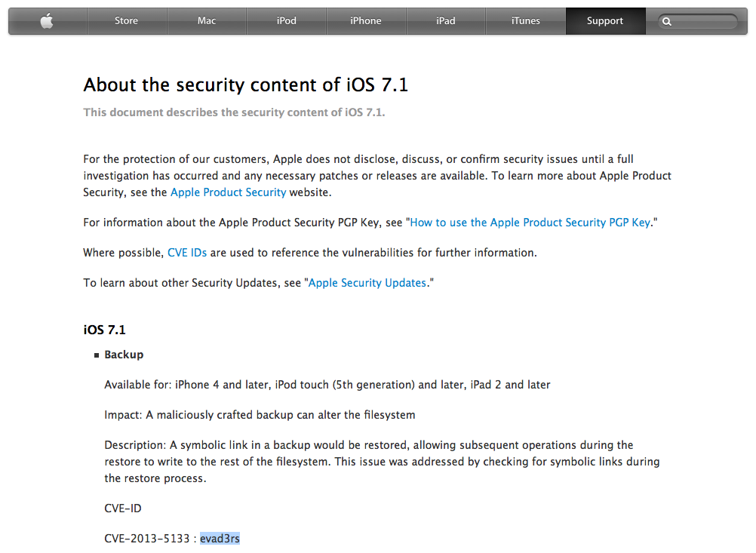Click the CVE-2013-5133 identifier text

coord(146,539)
